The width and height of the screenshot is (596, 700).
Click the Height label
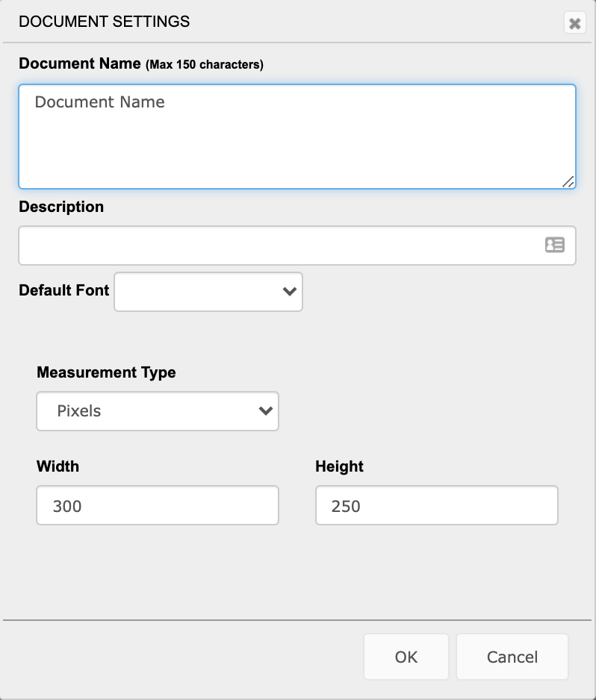339,466
